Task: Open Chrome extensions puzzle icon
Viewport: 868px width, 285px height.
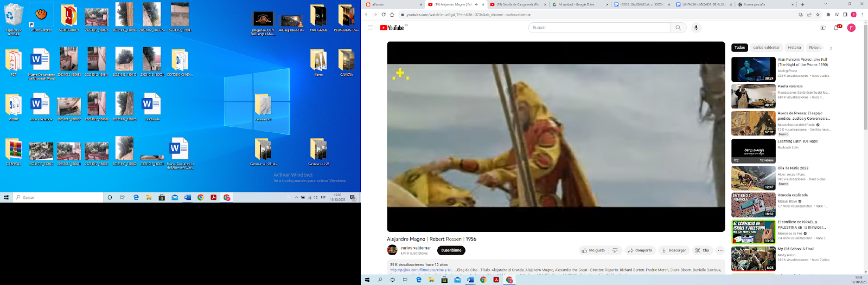Action: (828, 15)
